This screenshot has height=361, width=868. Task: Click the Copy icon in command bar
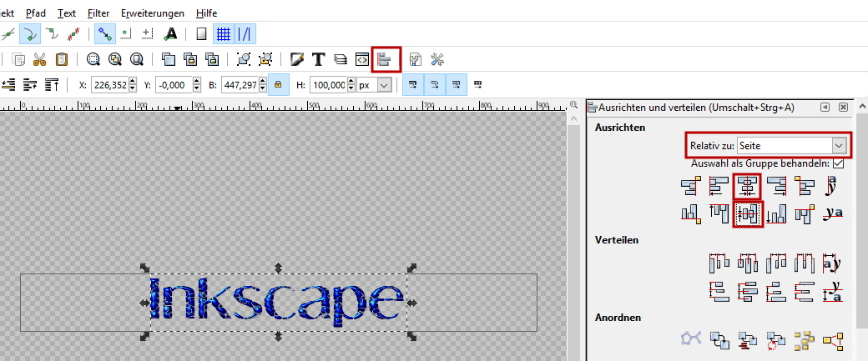[19, 59]
